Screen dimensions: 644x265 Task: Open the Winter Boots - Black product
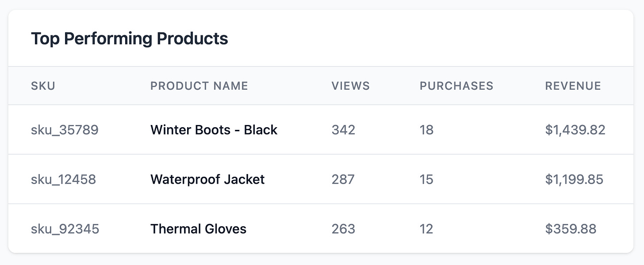pyautogui.click(x=214, y=130)
